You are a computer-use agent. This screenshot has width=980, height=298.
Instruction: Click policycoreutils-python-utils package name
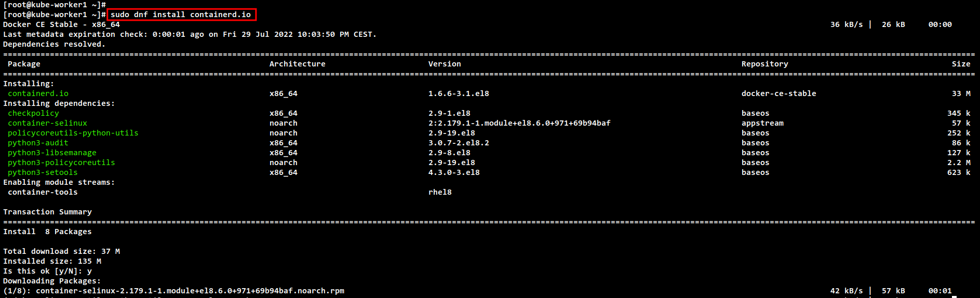(x=73, y=133)
